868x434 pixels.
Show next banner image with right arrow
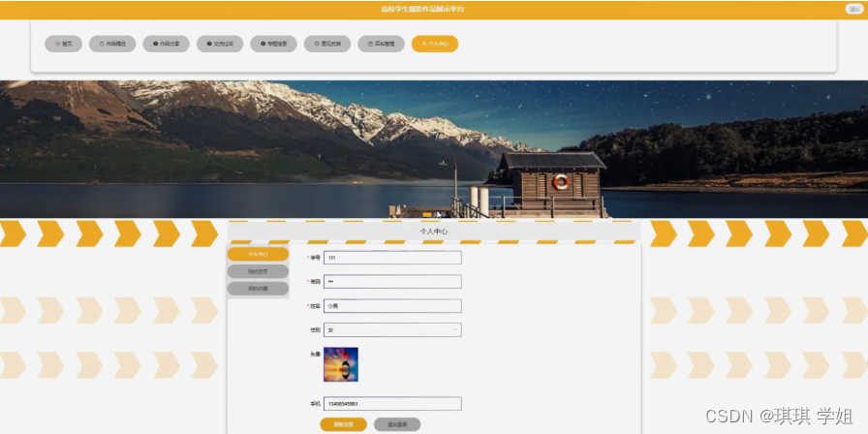[x=860, y=149]
